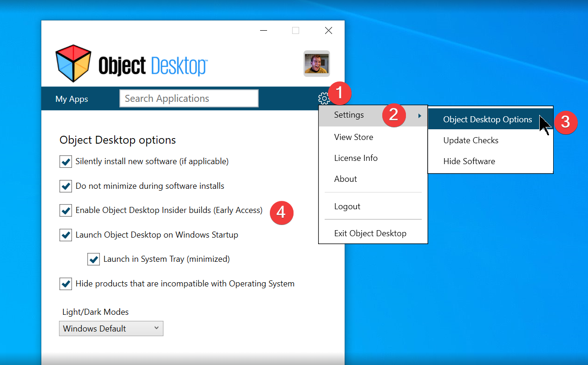Select Exit Object Desktop
The image size is (588, 365).
click(x=373, y=233)
